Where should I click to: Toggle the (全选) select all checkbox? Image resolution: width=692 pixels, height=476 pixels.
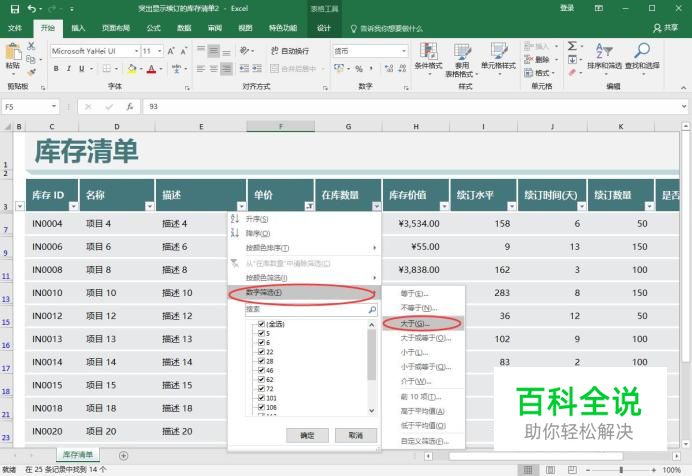click(261, 324)
